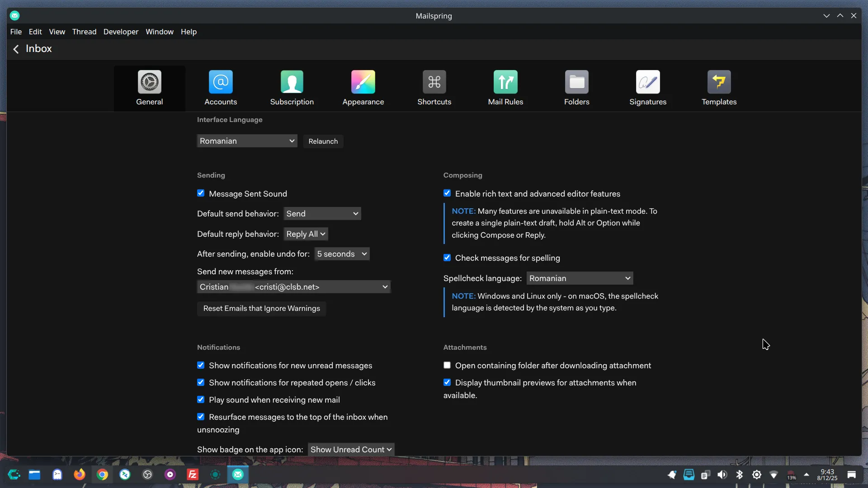
Task: Open the undo send duration dropdown
Action: click(342, 254)
